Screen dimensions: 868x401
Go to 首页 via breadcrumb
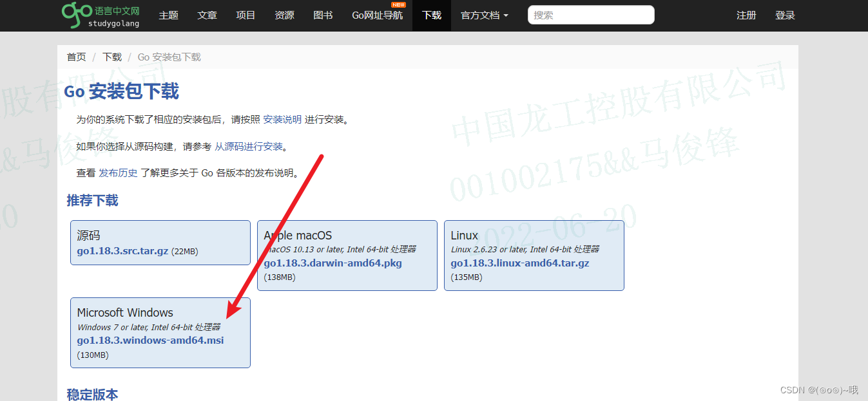(x=75, y=57)
